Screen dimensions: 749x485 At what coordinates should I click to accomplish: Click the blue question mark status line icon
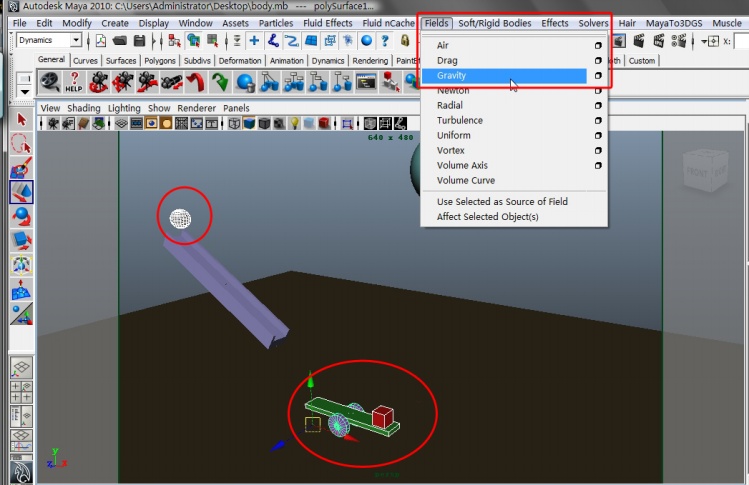click(x=385, y=41)
